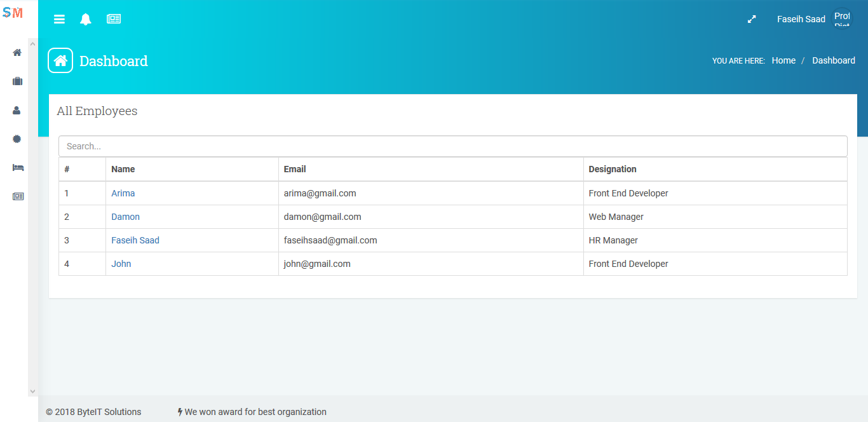Image resolution: width=868 pixels, height=422 pixels.
Task: Go to Home breadcrumb link
Action: (x=783, y=60)
